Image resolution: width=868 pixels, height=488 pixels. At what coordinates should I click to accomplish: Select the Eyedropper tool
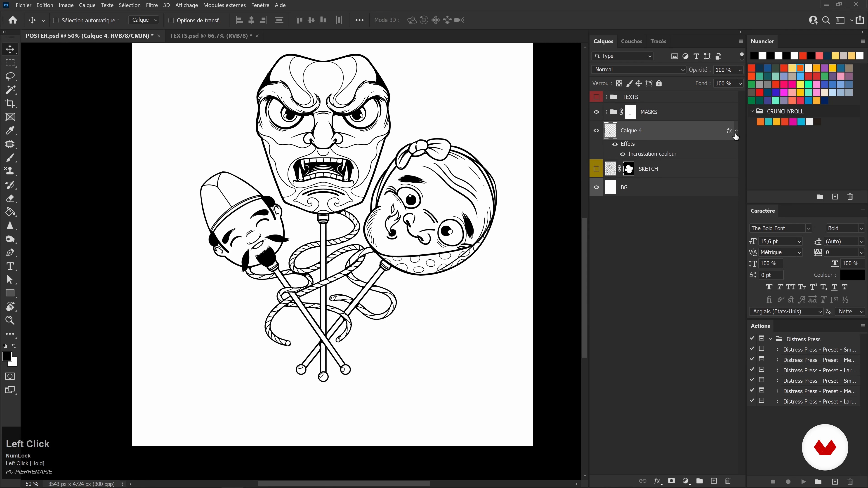point(10,131)
